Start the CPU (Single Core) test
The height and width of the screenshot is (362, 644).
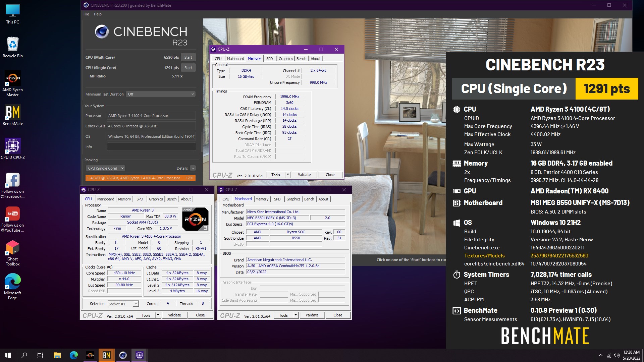click(188, 68)
